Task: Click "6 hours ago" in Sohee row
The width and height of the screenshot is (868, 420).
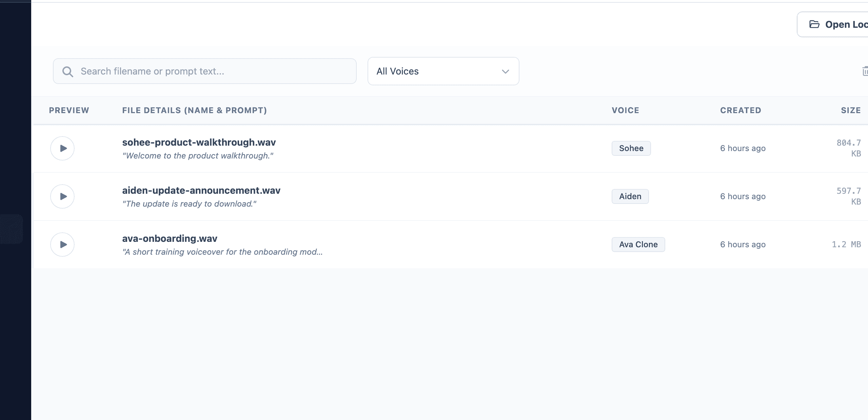Action: (x=743, y=148)
